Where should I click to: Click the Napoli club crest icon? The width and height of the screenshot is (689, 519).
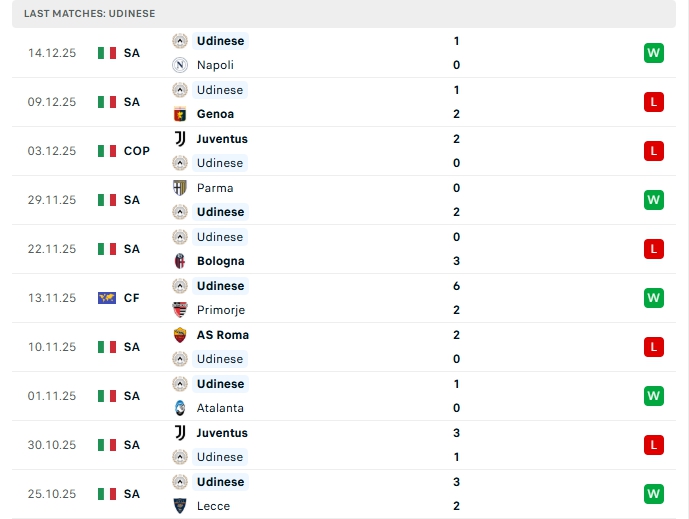click(x=180, y=65)
